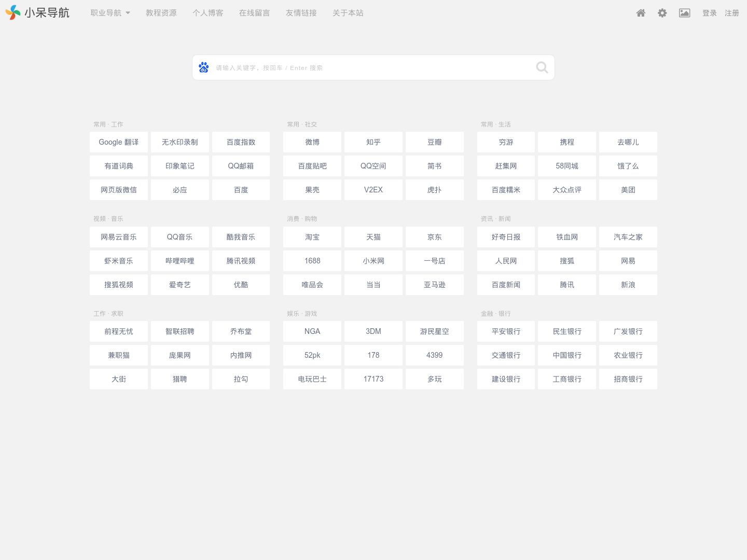Image resolution: width=747 pixels, height=560 pixels.
Task: Visit 新浪
Action: [x=628, y=285]
